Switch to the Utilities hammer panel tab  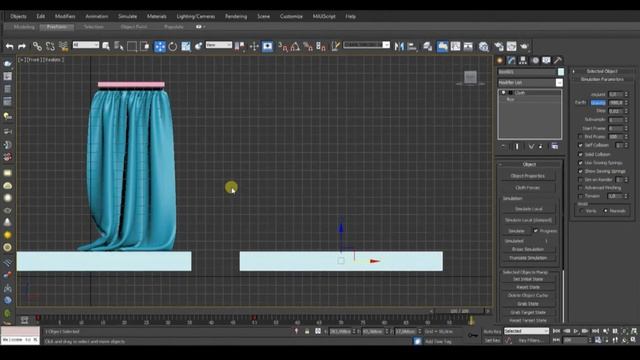[x=558, y=60]
